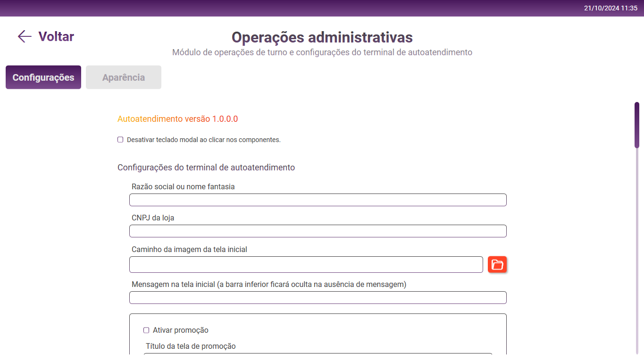The height and width of the screenshot is (362, 644).
Task: Tick the 'Ativar promoção' checkbox
Action: click(146, 330)
